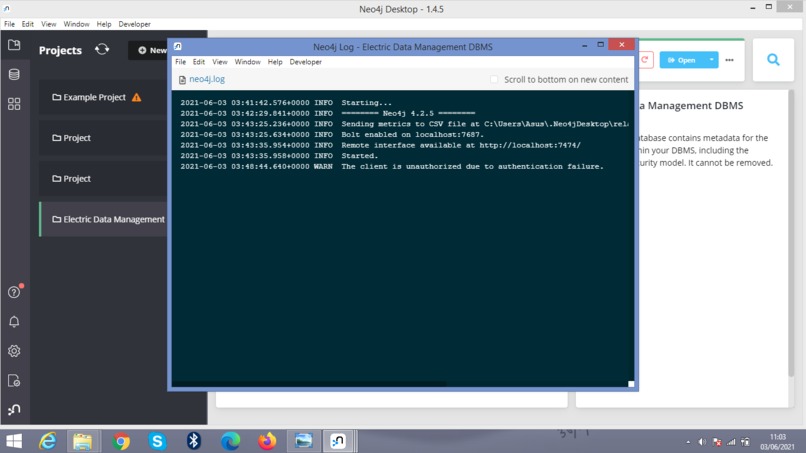Launch Google Chrome from taskbar
The width and height of the screenshot is (806, 453).
(121, 441)
